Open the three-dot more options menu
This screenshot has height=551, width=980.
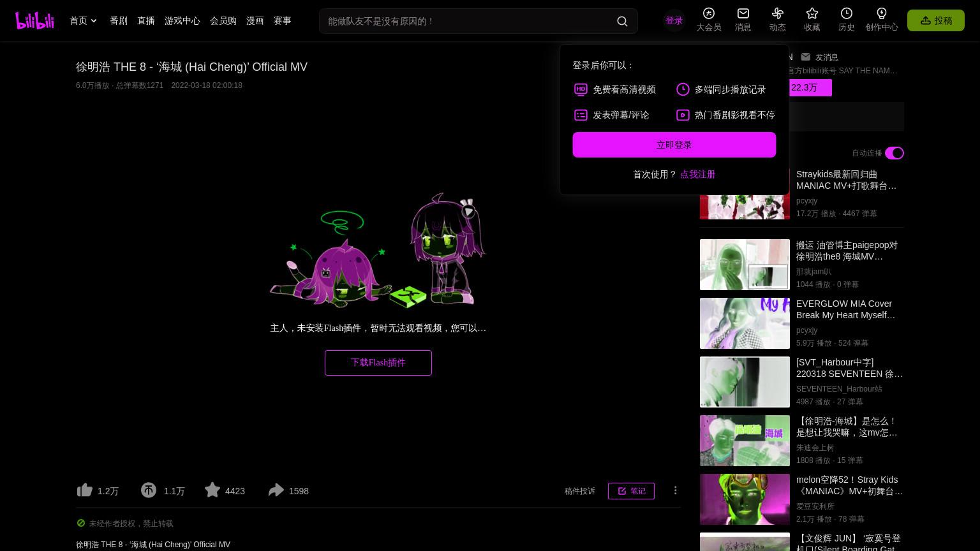pyautogui.click(x=675, y=490)
